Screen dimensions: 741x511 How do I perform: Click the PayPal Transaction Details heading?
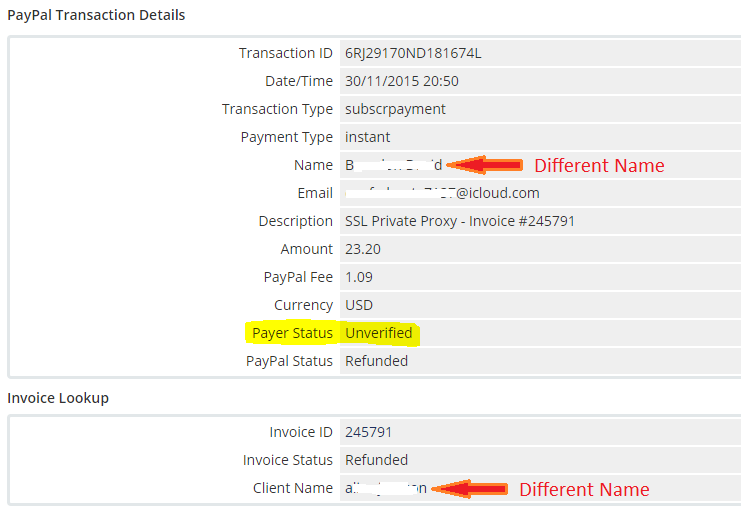(96, 15)
